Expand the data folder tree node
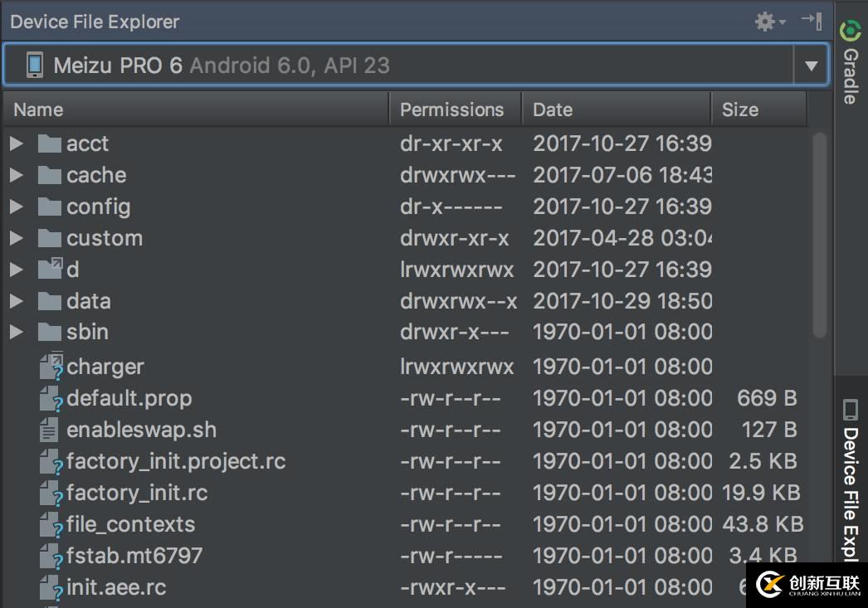The height and width of the screenshot is (608, 868). point(16,301)
